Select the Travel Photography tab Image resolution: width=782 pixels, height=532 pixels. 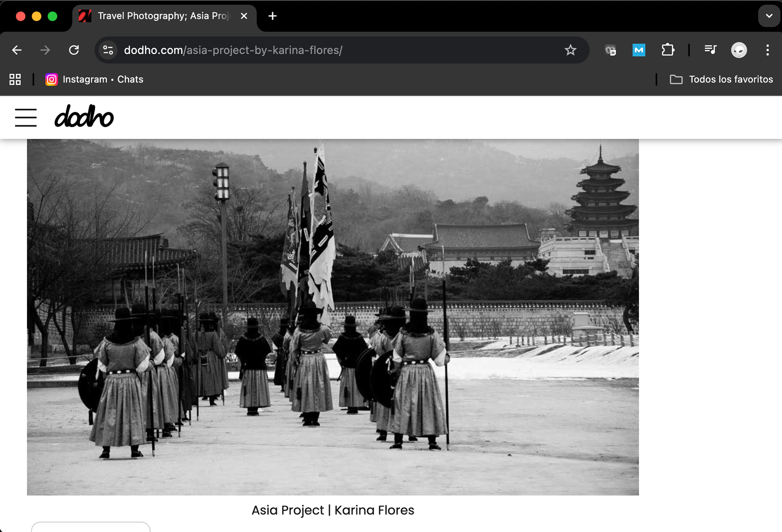click(163, 16)
